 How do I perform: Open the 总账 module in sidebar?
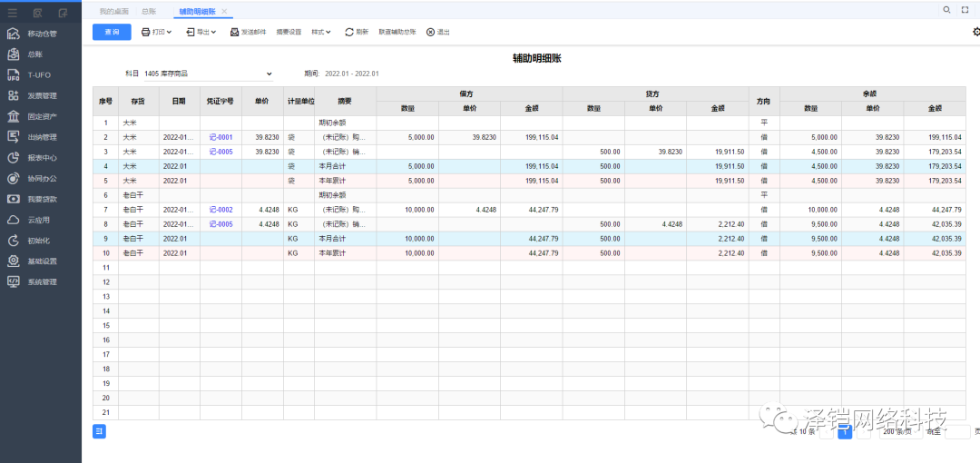34,54
